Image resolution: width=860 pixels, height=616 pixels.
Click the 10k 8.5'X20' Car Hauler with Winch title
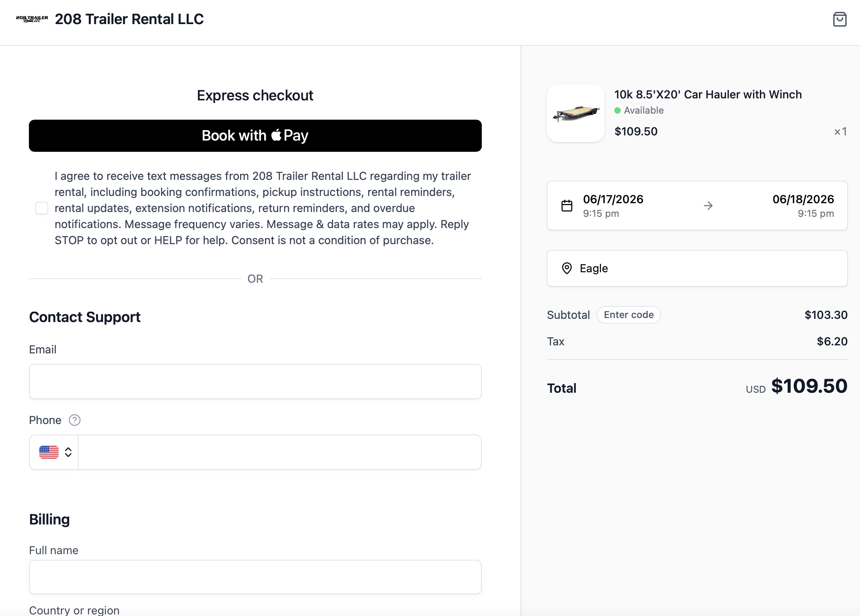708,94
